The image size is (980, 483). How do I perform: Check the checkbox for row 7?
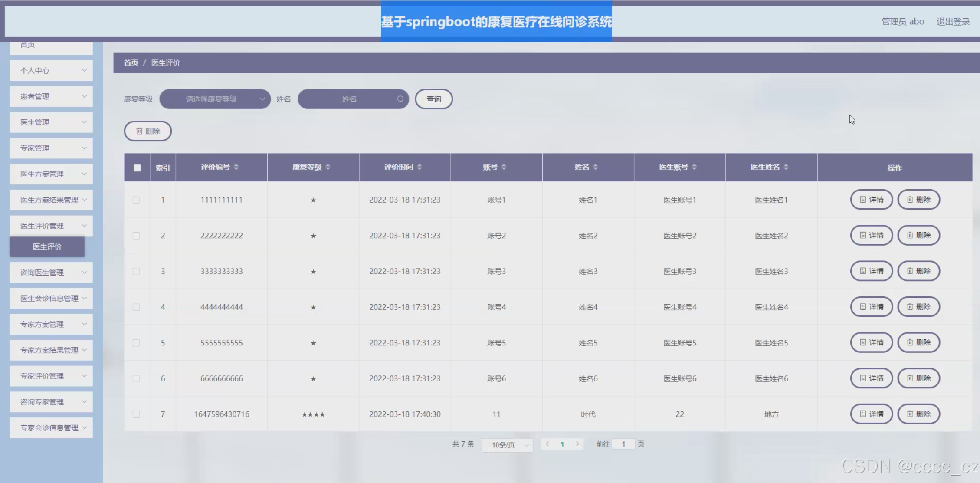[136, 414]
